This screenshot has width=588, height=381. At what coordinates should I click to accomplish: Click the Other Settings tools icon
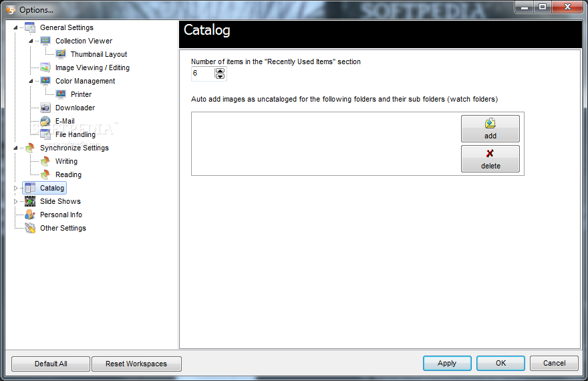pyautogui.click(x=30, y=228)
